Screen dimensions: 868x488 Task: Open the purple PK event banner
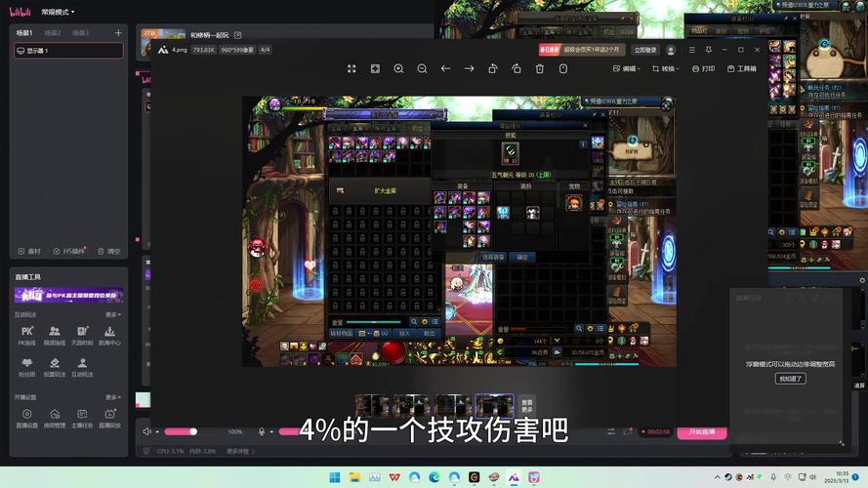point(68,296)
